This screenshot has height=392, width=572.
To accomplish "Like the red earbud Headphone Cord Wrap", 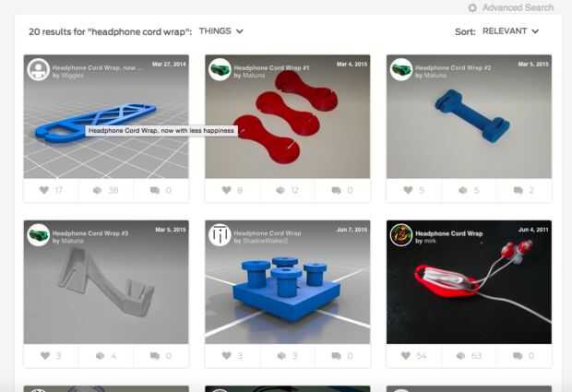I will pos(406,355).
